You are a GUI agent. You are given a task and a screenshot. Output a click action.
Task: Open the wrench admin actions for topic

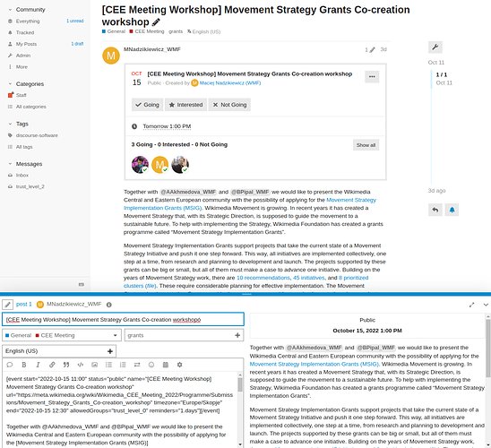(435, 47)
